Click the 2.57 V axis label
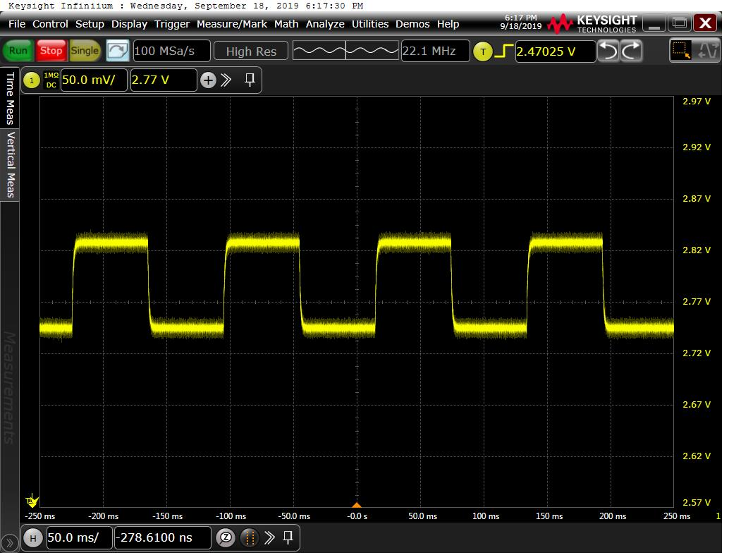 697,503
